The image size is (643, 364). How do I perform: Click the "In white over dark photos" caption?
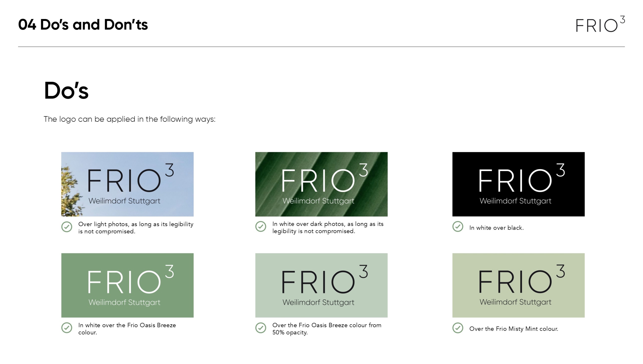[x=328, y=227]
